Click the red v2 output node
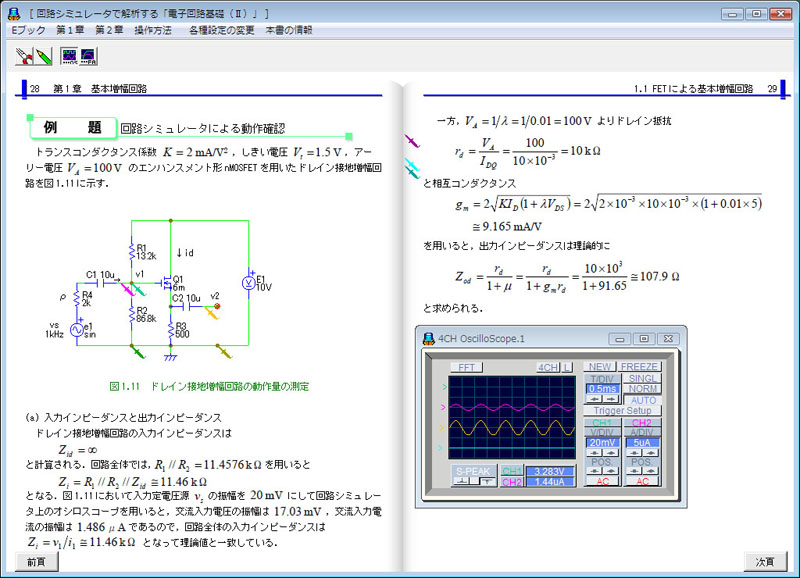This screenshot has width=800, height=578. (x=217, y=306)
